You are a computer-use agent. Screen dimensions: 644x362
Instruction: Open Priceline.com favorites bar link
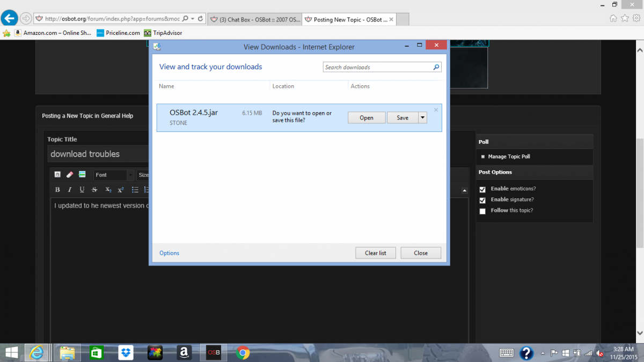point(118,33)
